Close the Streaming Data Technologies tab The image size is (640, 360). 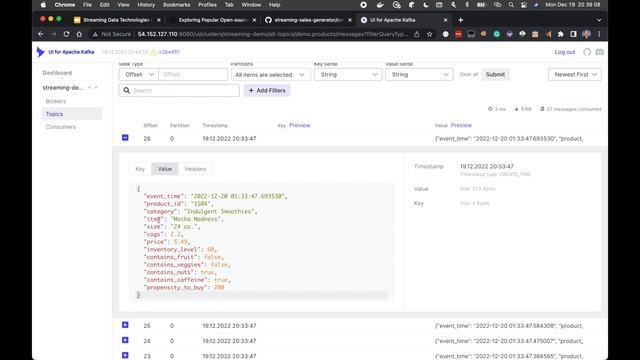click(x=159, y=20)
